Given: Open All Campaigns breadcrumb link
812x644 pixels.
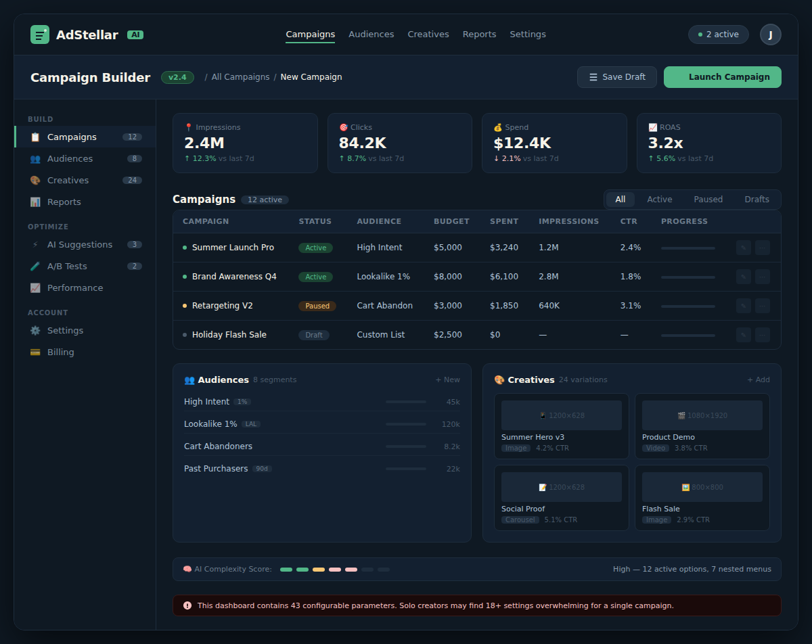Looking at the screenshot, I should 240,77.
